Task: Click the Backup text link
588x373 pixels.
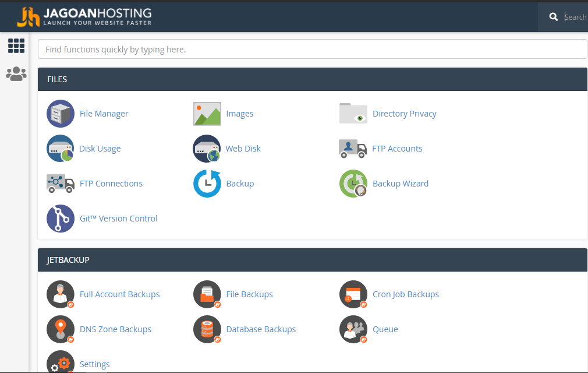Action: [x=240, y=184]
